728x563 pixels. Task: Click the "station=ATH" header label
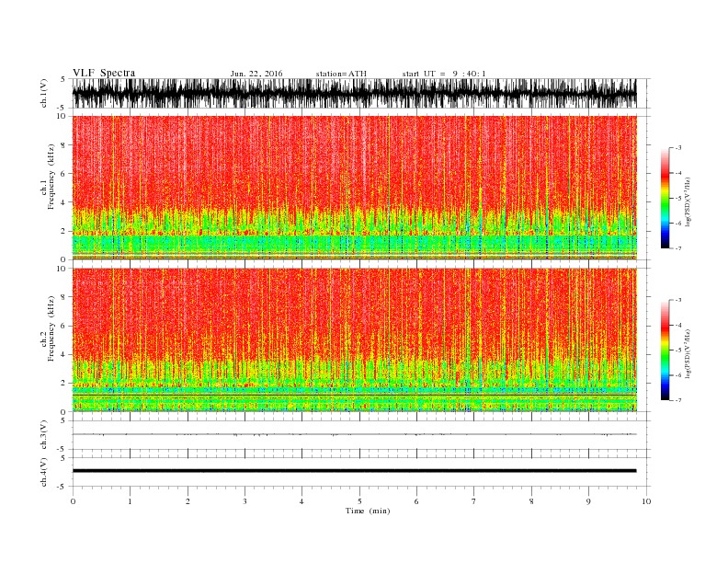pos(341,74)
